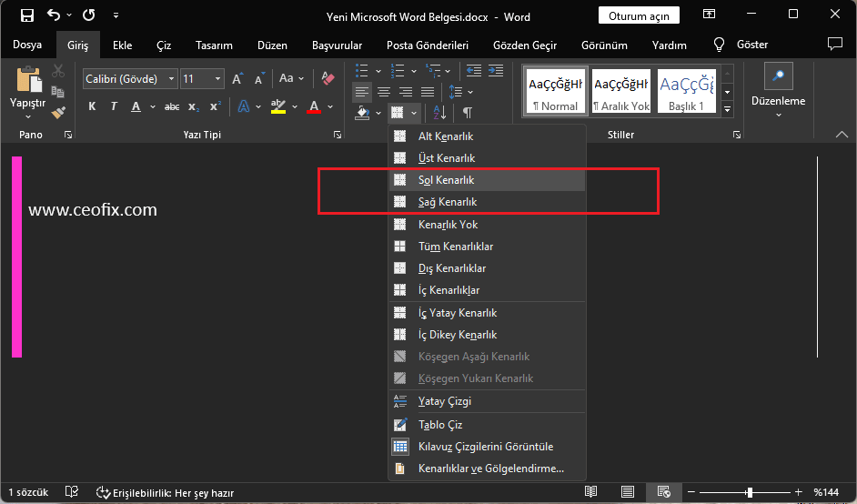Toggle italic T formatting
The height and width of the screenshot is (504, 857).
114,106
